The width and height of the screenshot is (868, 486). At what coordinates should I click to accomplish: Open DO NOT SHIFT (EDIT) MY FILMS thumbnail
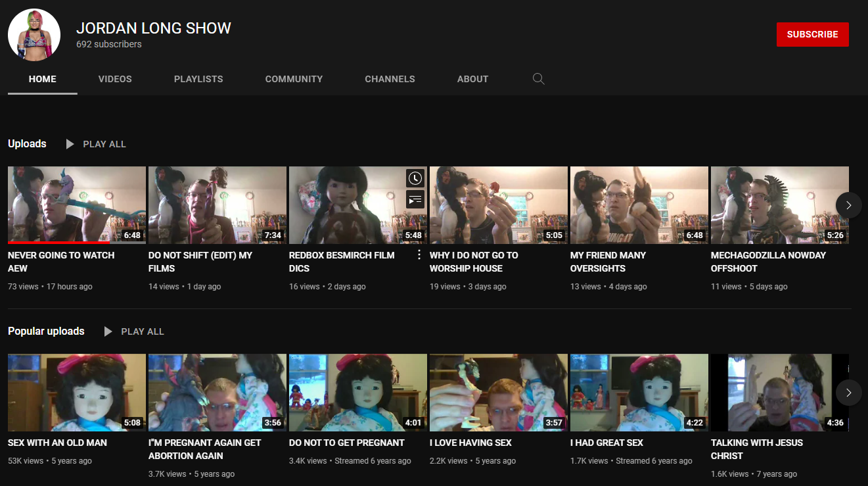[x=217, y=205]
